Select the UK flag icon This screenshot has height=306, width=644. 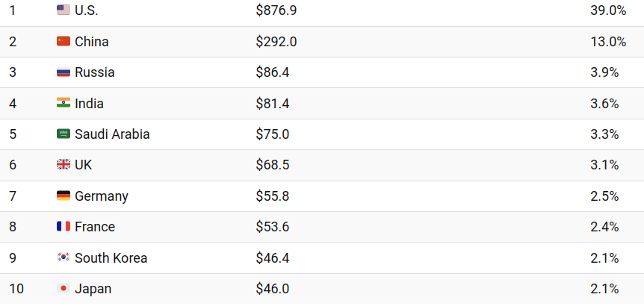(x=64, y=165)
